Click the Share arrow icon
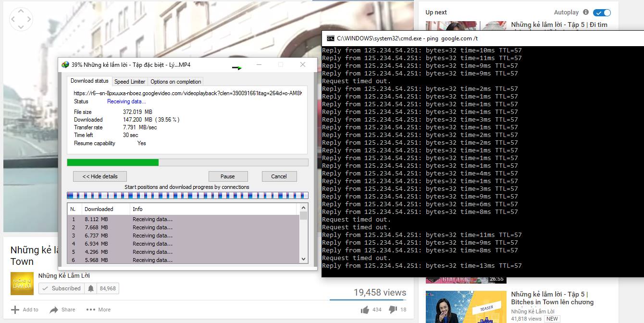Image resolution: width=644 pixels, height=323 pixels. coord(54,310)
